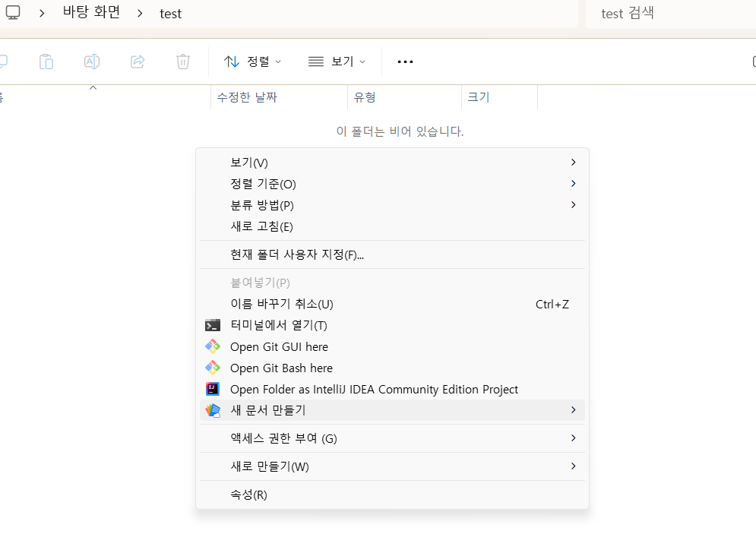Click the Git icon beside Open Git GUI here
Screen dimensions: 756x537
coord(213,346)
